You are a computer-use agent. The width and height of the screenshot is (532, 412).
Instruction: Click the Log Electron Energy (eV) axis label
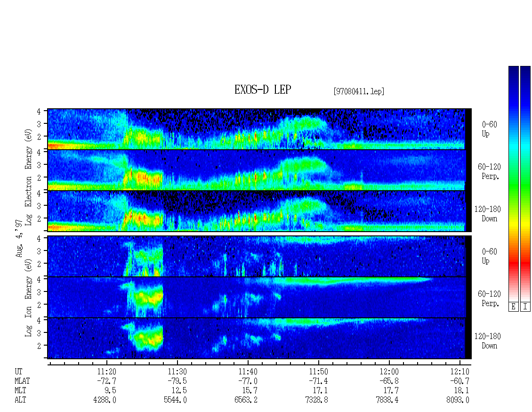(28, 177)
